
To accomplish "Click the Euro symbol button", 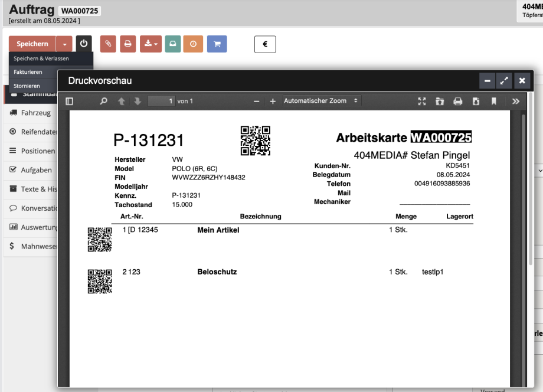I will (x=265, y=44).
